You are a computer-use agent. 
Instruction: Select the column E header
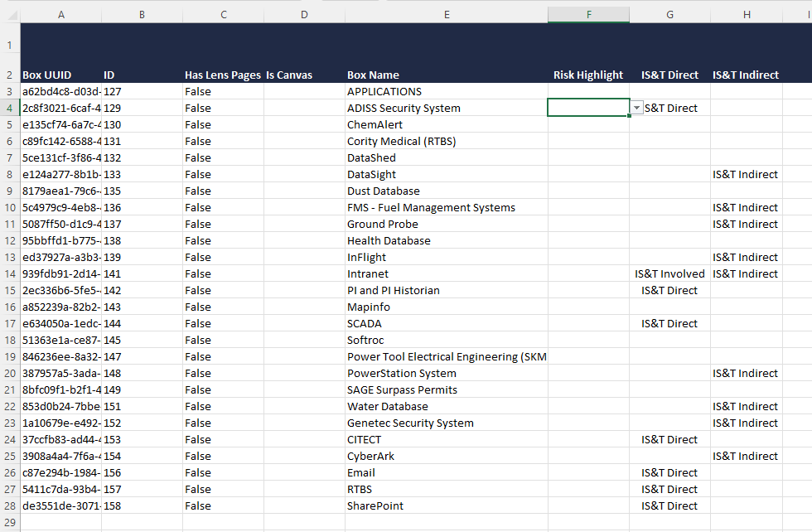(x=447, y=14)
